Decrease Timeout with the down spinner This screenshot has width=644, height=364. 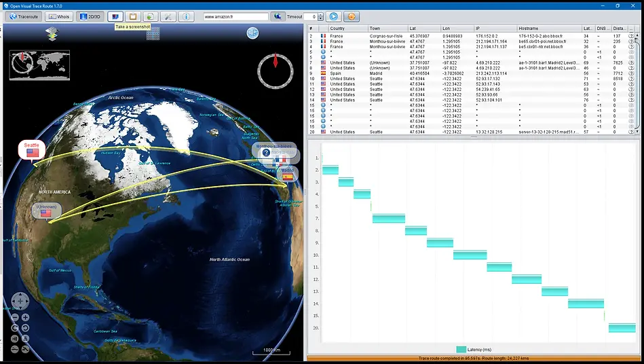click(x=321, y=19)
